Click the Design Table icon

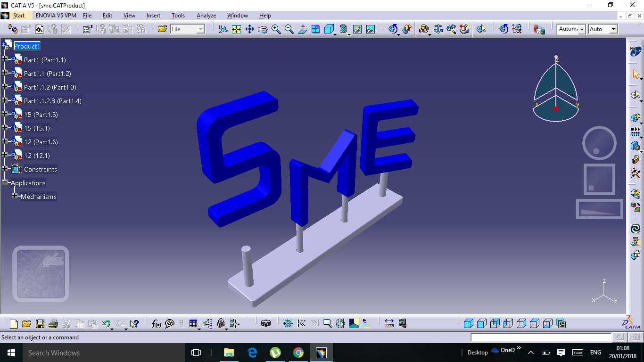coord(193,324)
